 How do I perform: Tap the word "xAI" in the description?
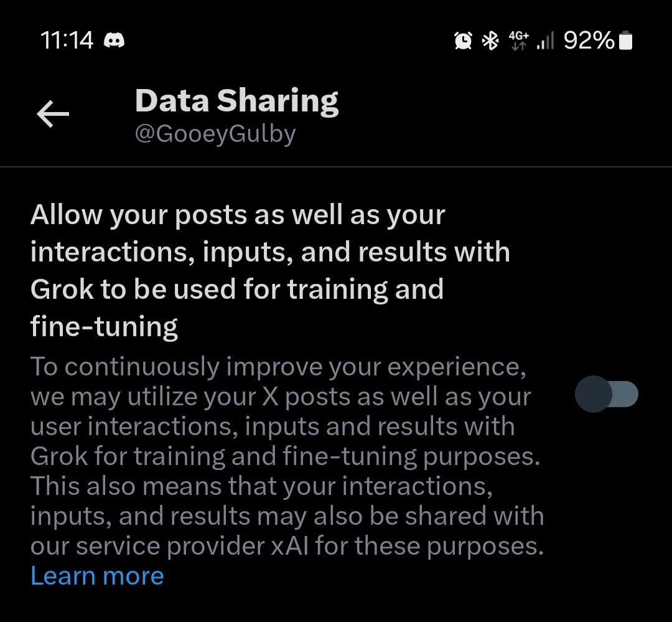(x=289, y=546)
